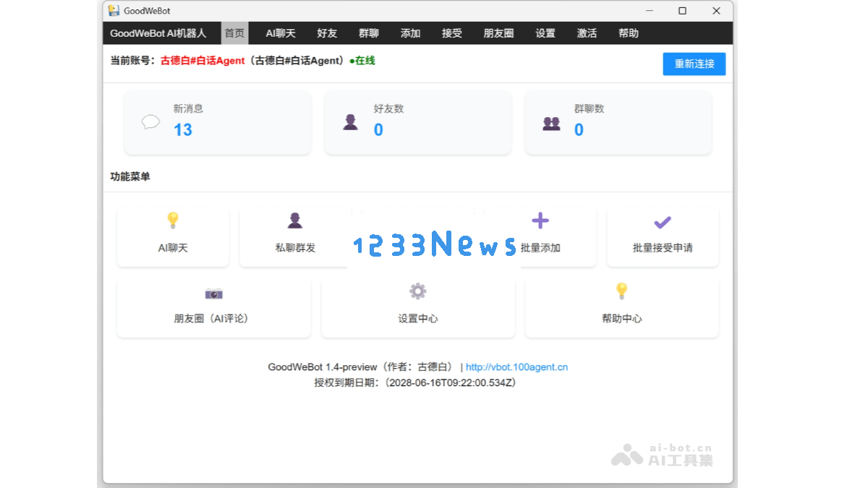Open the 接受 tab
868x488 pixels.
(x=452, y=33)
